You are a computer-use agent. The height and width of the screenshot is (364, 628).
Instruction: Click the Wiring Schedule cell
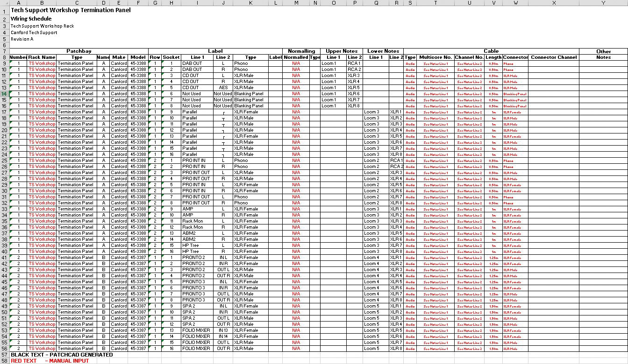pyautogui.click(x=31, y=19)
